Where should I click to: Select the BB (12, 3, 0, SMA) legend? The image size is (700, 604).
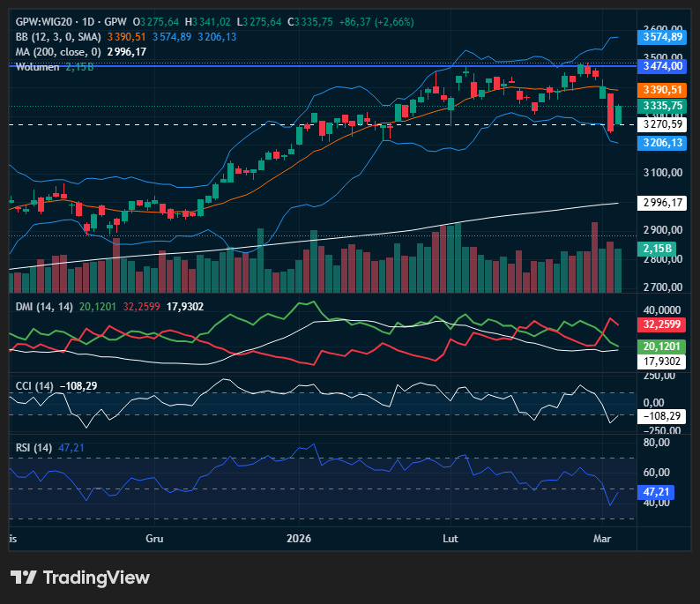pos(58,37)
